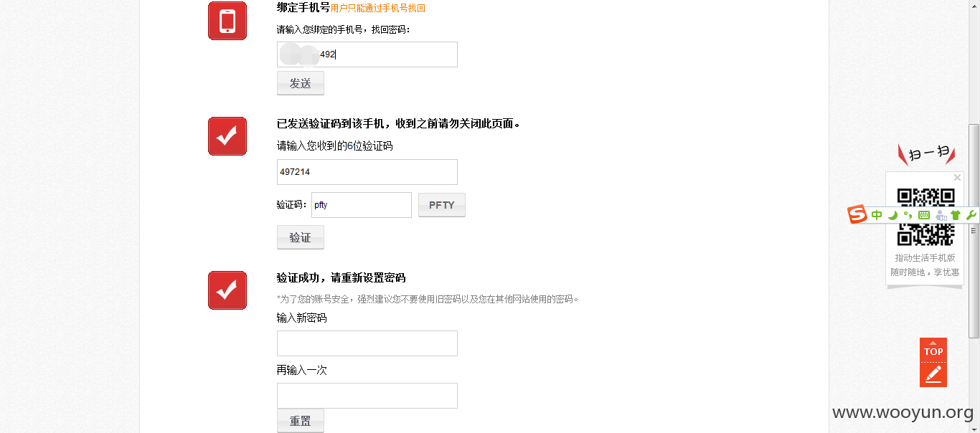The width and height of the screenshot is (980, 433).
Task: Open the skin (shirt) icon in IME toolbar
Action: (956, 215)
